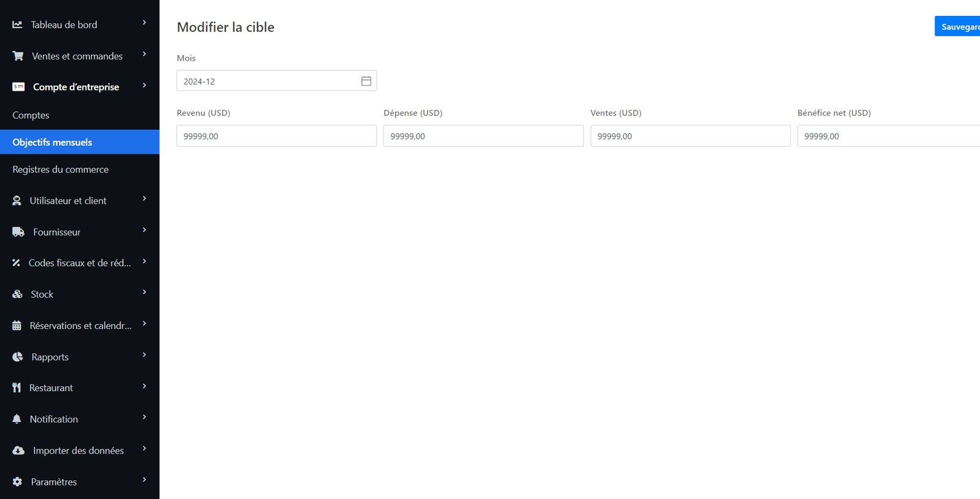Click the bell icon for Notification
Image resolution: width=980 pixels, height=499 pixels.
coord(17,419)
